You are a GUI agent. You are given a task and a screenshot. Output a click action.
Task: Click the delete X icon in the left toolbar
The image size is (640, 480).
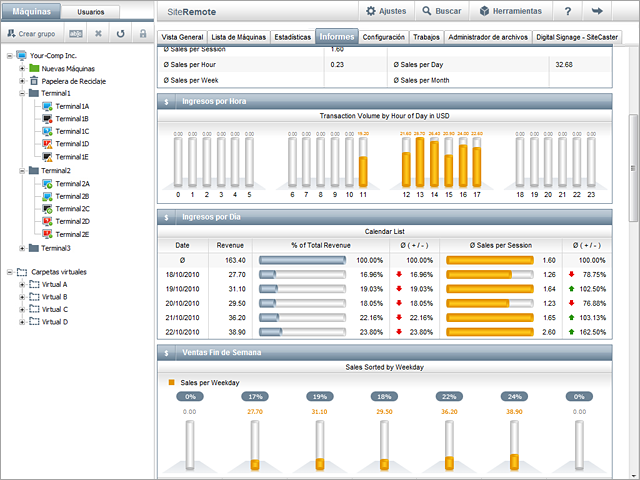tap(98, 33)
